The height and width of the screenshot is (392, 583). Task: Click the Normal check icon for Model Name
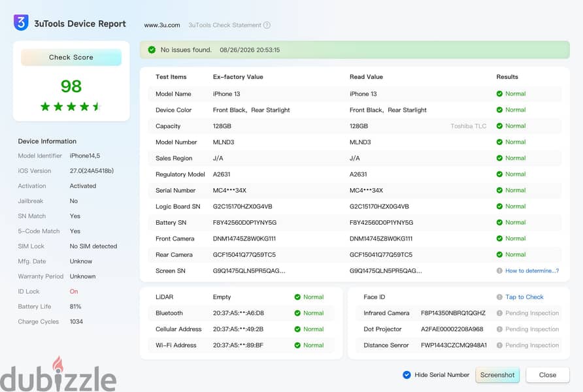[x=499, y=93]
